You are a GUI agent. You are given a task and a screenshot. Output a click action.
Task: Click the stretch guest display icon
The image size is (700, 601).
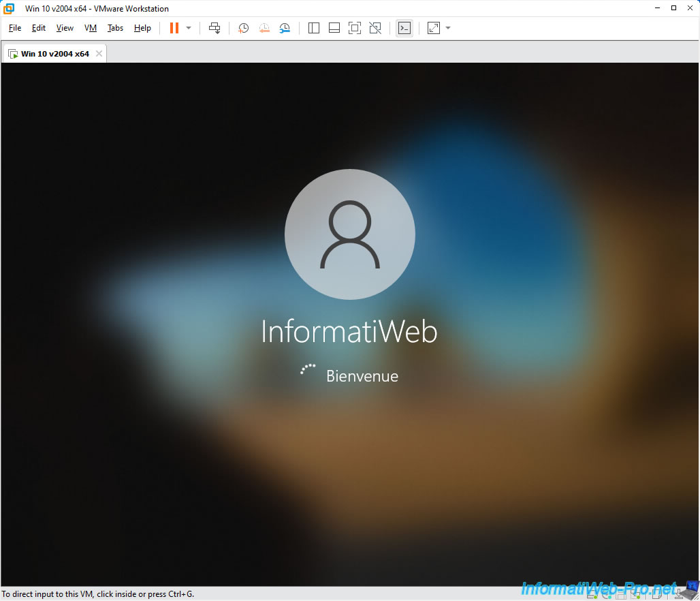click(x=434, y=28)
